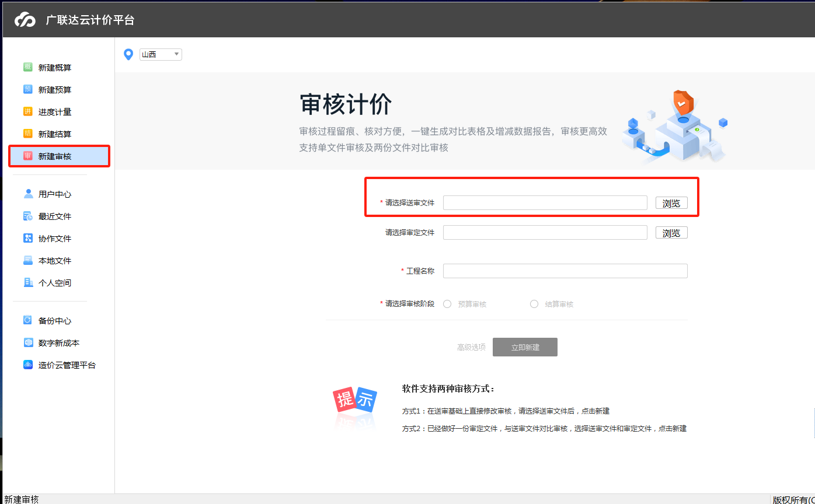Focus the 请选择送审文件 input field
The image size is (815, 504).
pos(545,202)
